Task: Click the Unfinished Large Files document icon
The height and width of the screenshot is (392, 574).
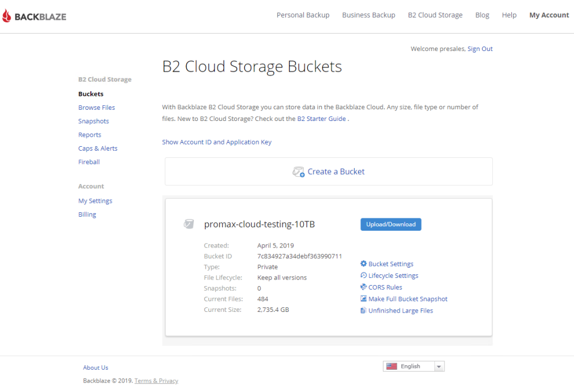Action: (x=363, y=310)
